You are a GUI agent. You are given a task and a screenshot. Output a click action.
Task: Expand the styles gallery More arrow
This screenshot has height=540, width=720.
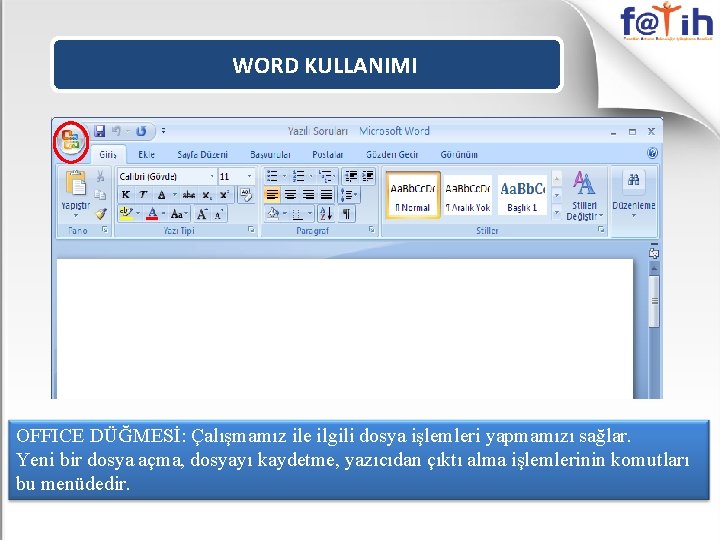tap(557, 212)
